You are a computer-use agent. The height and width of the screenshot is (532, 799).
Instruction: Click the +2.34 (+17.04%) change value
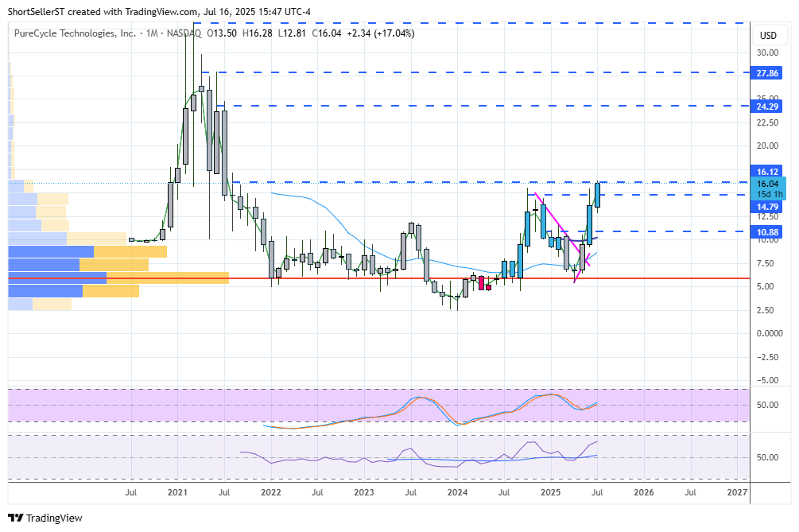pyautogui.click(x=381, y=33)
